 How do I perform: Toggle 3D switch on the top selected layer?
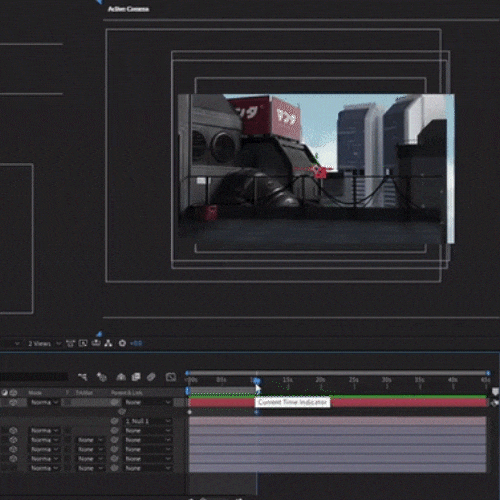click(x=13, y=402)
